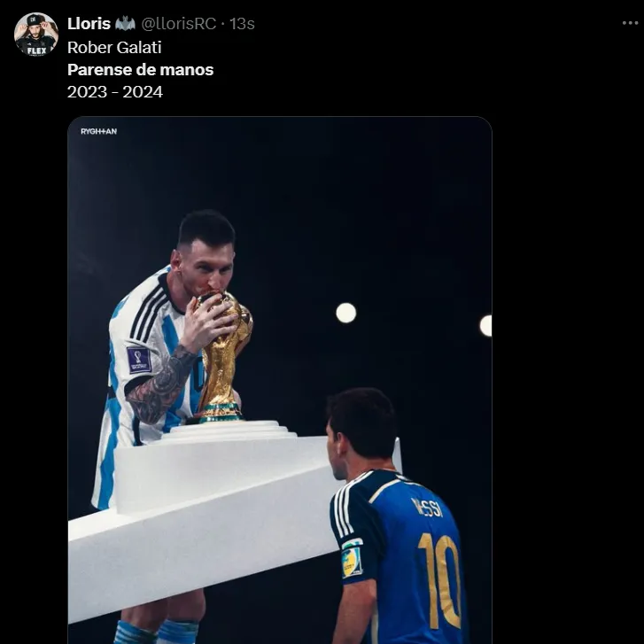The image size is (644, 644).
Task: Click the bat emoji beside Lloris
Action: pyautogui.click(x=125, y=24)
